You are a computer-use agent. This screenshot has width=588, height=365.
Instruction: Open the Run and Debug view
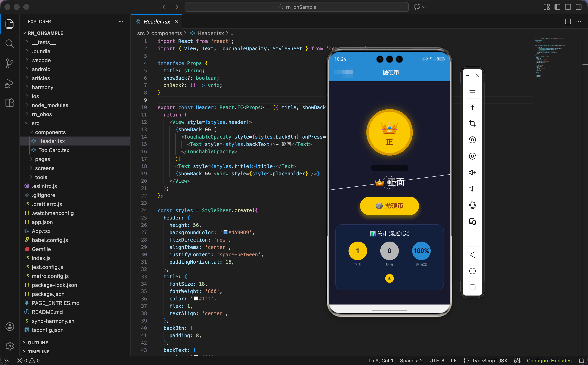[x=10, y=83]
